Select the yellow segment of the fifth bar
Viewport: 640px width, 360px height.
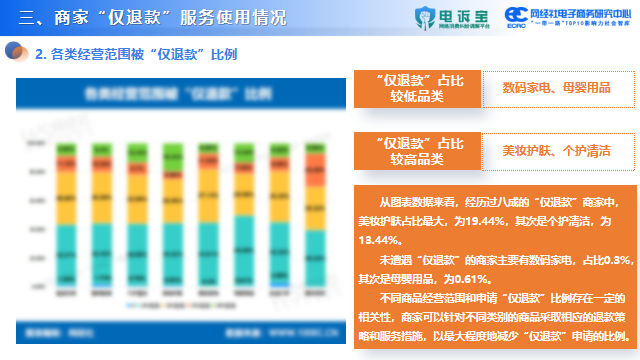208,195
